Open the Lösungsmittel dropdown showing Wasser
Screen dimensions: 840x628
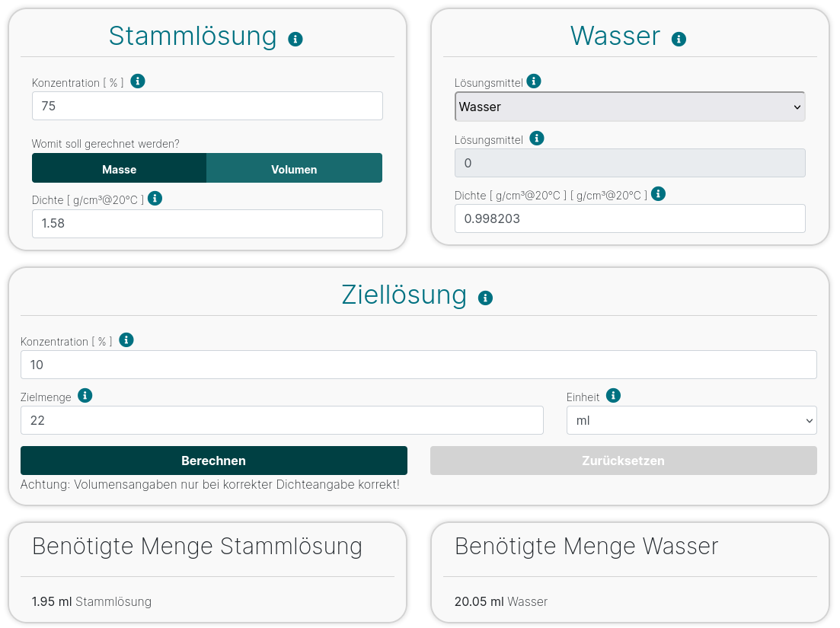tap(629, 107)
